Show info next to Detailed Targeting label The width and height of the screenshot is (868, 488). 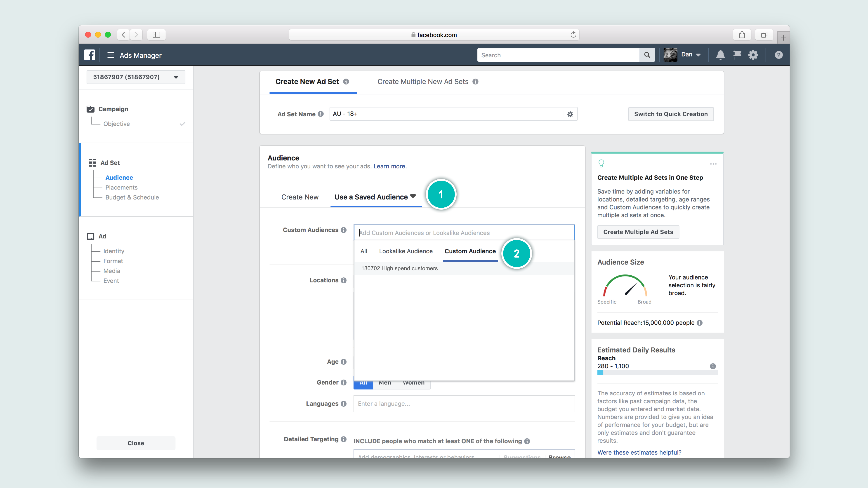click(x=344, y=439)
